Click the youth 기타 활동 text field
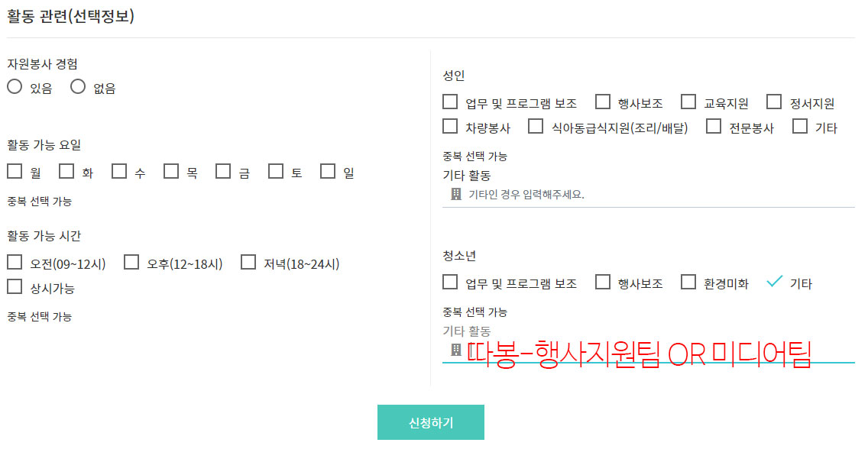Image resolution: width=868 pixels, height=449 pixels. [657, 351]
